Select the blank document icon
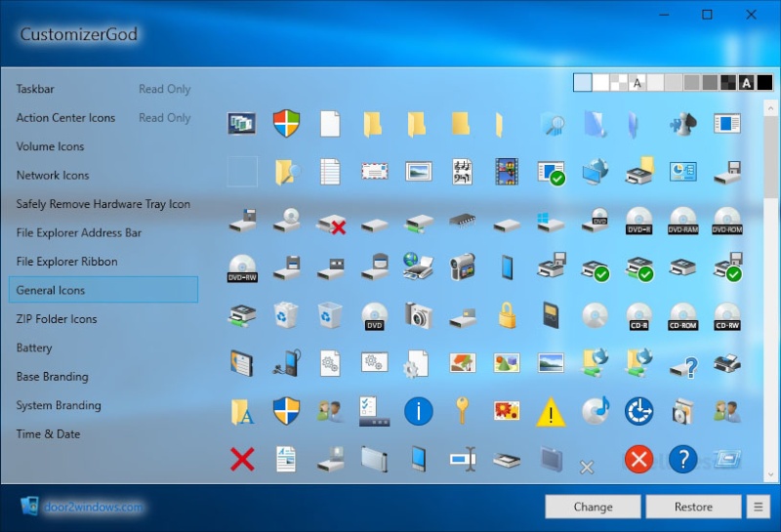 tap(330, 124)
